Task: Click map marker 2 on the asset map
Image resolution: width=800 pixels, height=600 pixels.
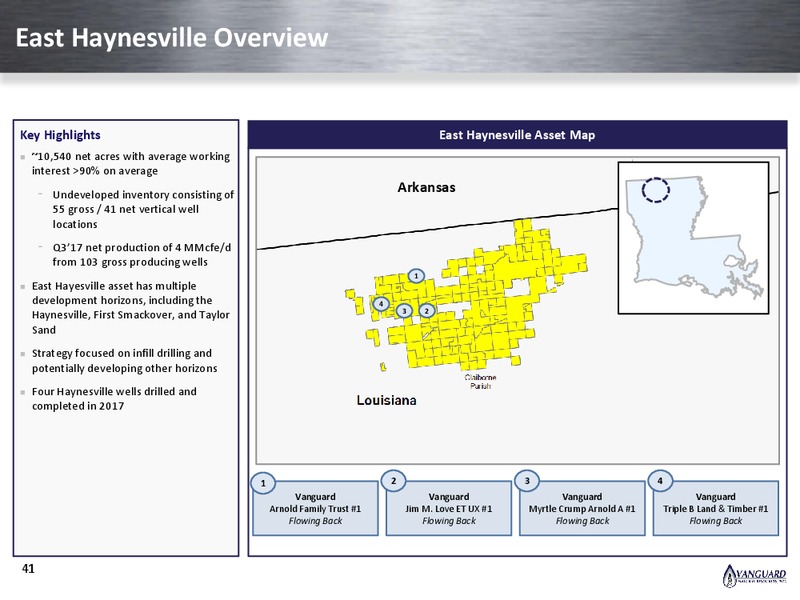Action: [427, 311]
